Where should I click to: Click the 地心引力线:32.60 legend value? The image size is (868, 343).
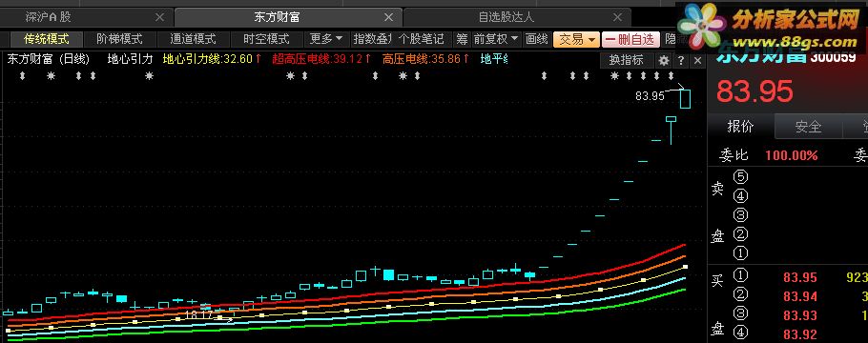click(x=212, y=59)
